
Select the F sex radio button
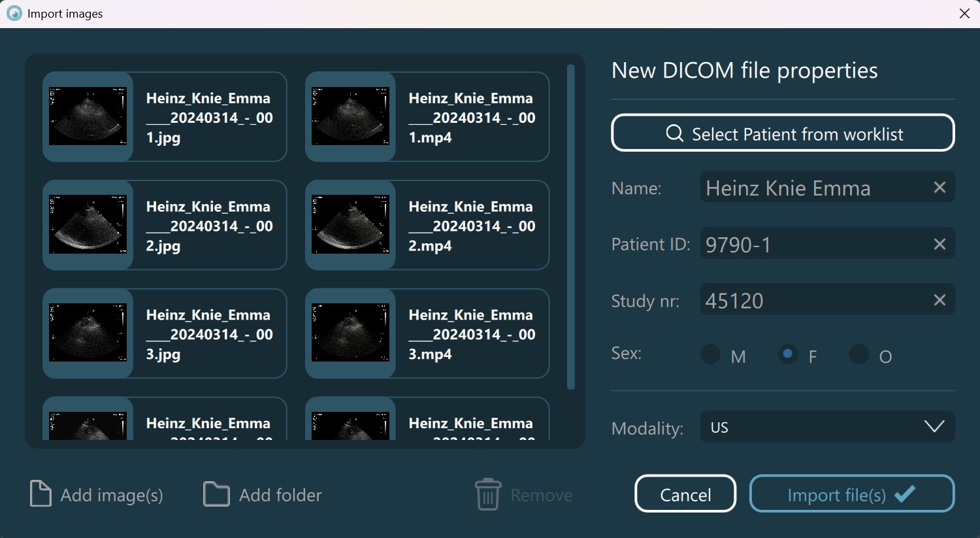(x=788, y=354)
